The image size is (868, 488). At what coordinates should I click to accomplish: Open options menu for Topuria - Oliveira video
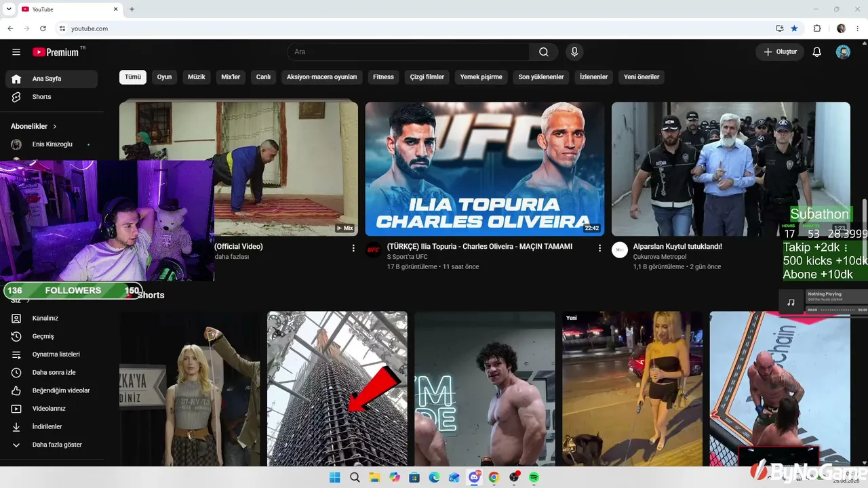coord(599,249)
